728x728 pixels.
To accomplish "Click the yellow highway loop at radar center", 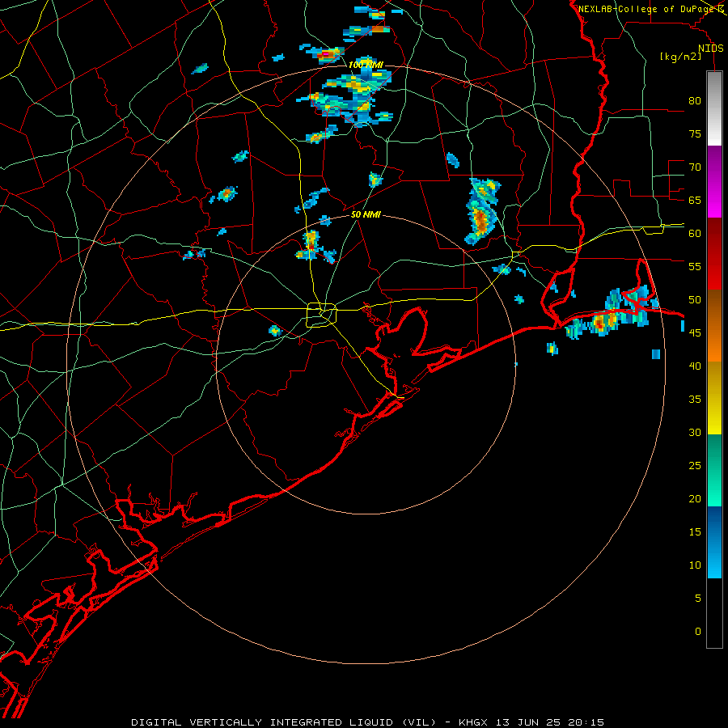I will coord(322,315).
